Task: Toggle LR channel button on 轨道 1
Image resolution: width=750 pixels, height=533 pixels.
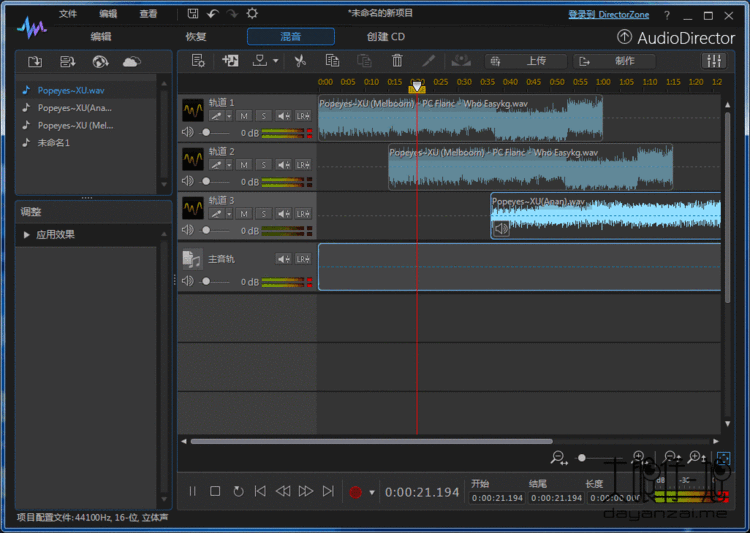Action: pos(303,116)
